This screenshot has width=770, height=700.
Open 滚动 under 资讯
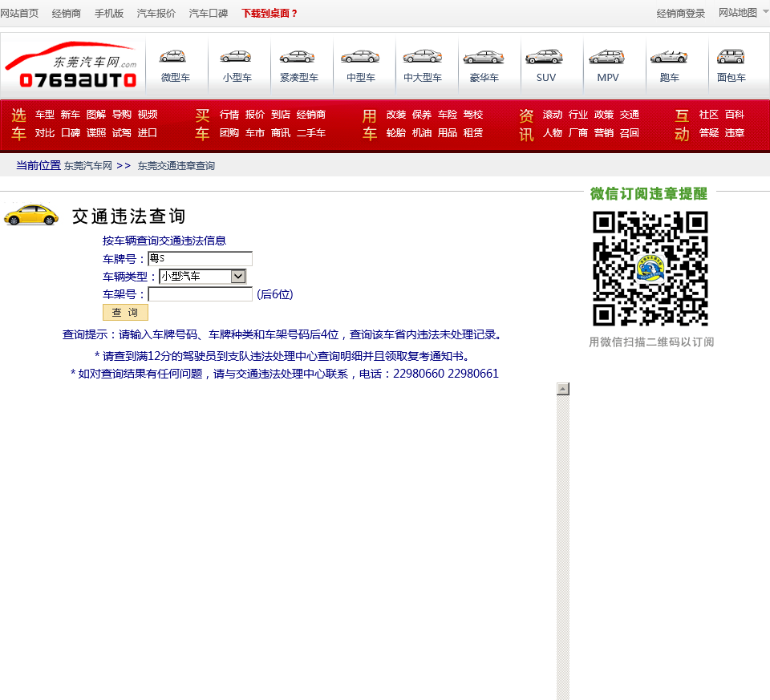[x=553, y=115]
